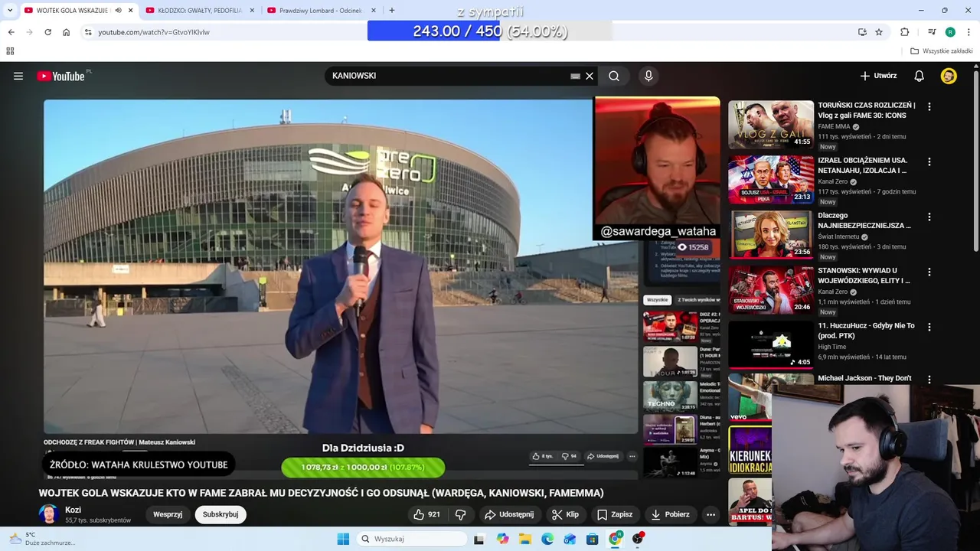
Task: Open the YouTube account avatar menu
Action: pos(949,76)
